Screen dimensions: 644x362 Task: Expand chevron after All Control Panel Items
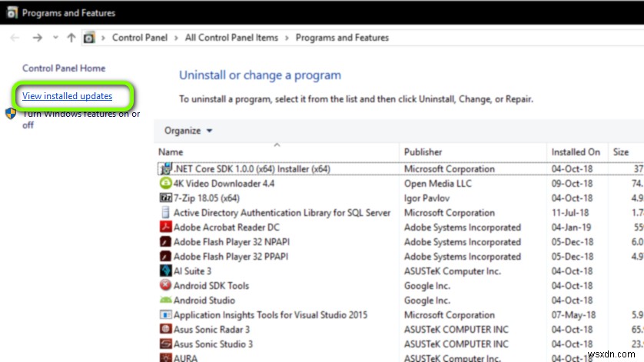(x=287, y=38)
